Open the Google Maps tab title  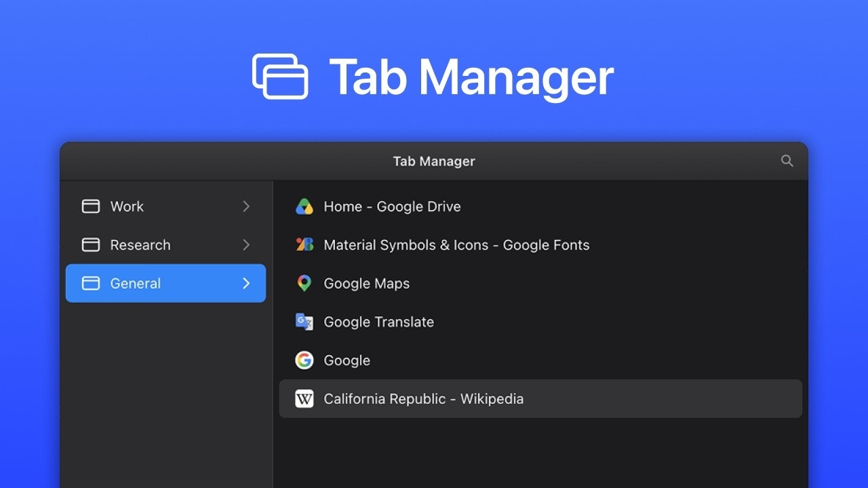(x=367, y=283)
